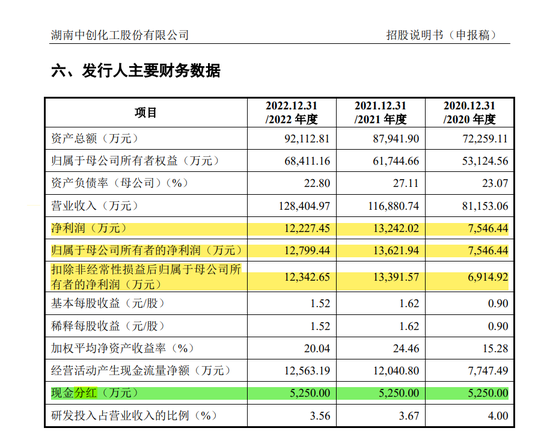This screenshot has height=431, width=550.
Task: Click 7,546.44 in the 净利润 row
Action: [x=488, y=229]
